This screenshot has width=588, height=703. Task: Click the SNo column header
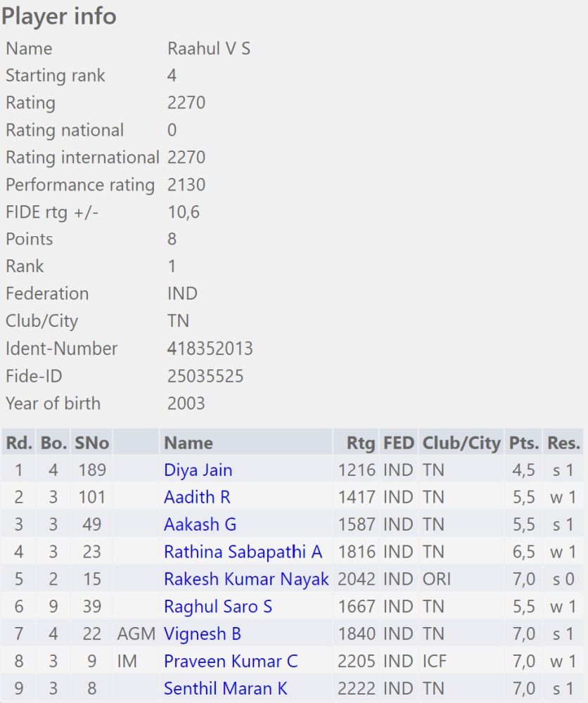[x=91, y=443]
